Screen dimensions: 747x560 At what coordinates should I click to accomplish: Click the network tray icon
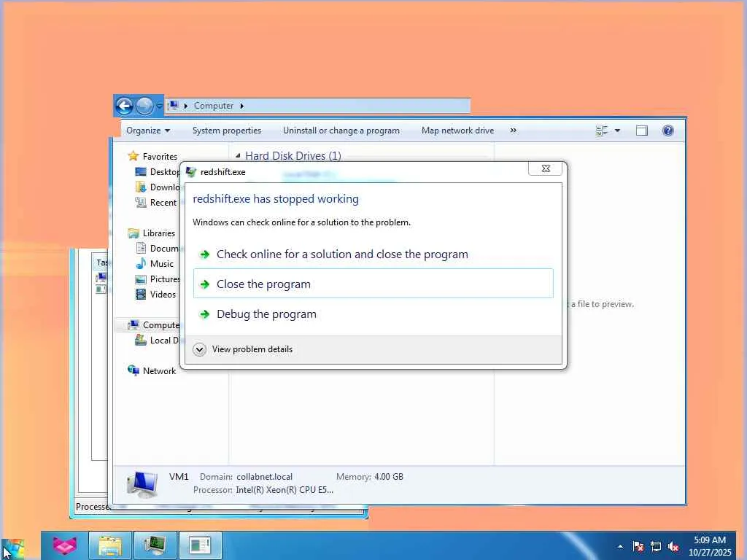pyautogui.click(x=656, y=546)
